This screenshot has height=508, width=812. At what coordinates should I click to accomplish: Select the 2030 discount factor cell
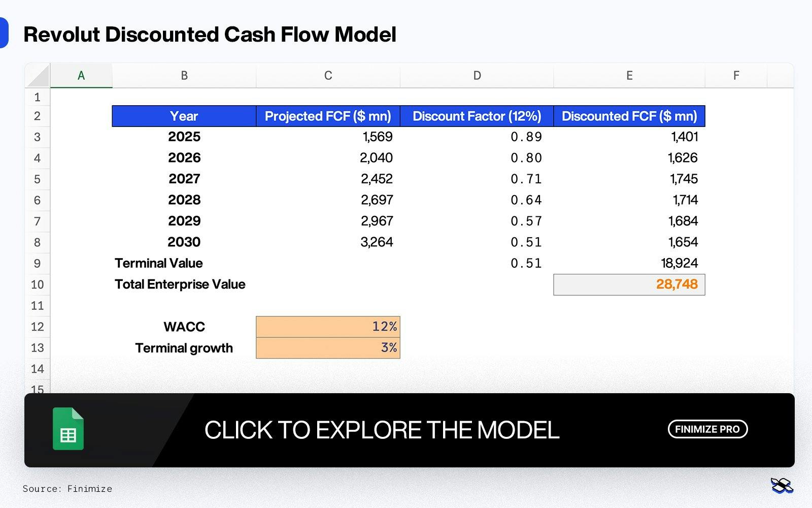477,242
